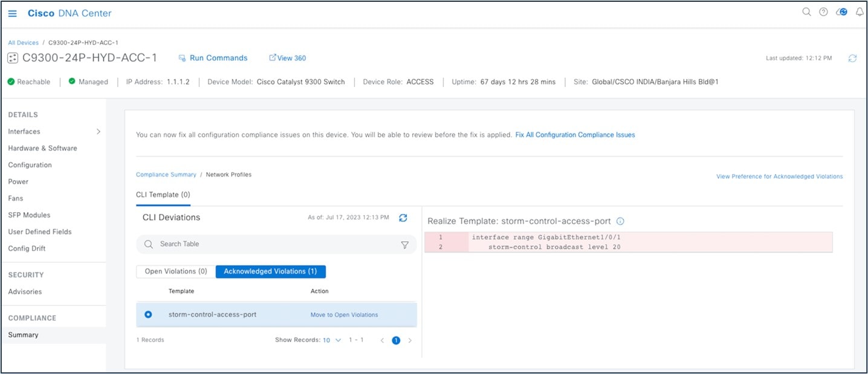
Task: Click the Cisco Catalyst 9300 Switch model
Action: click(301, 82)
